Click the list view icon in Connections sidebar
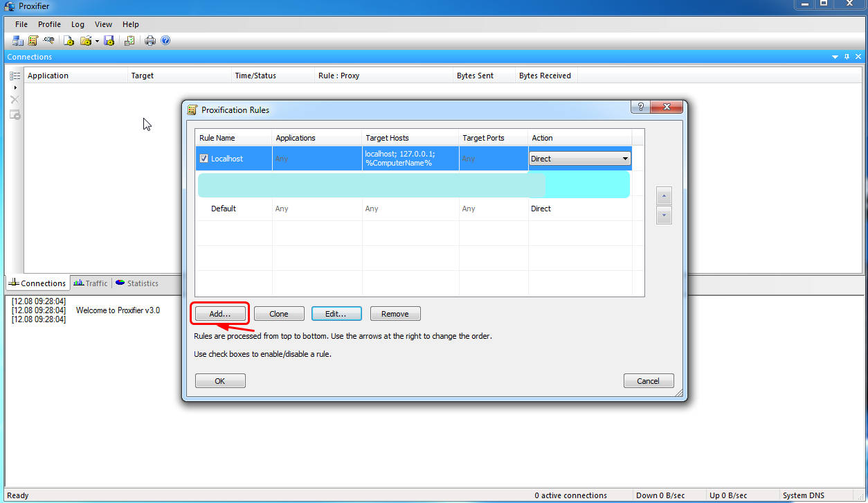This screenshot has height=503, width=868. tap(15, 76)
